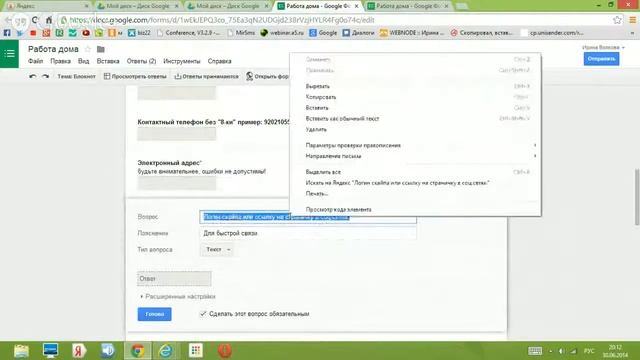This screenshot has height=360, width=640.
Task: Open File Explorer from taskbar
Action: tap(21, 351)
